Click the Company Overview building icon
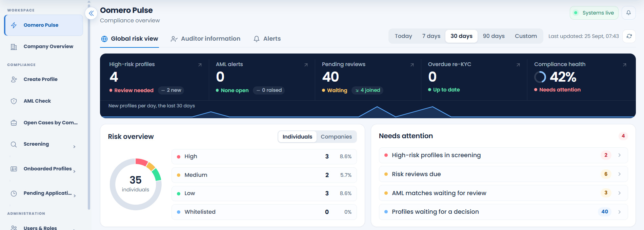The height and width of the screenshot is (230, 644). [x=14, y=47]
